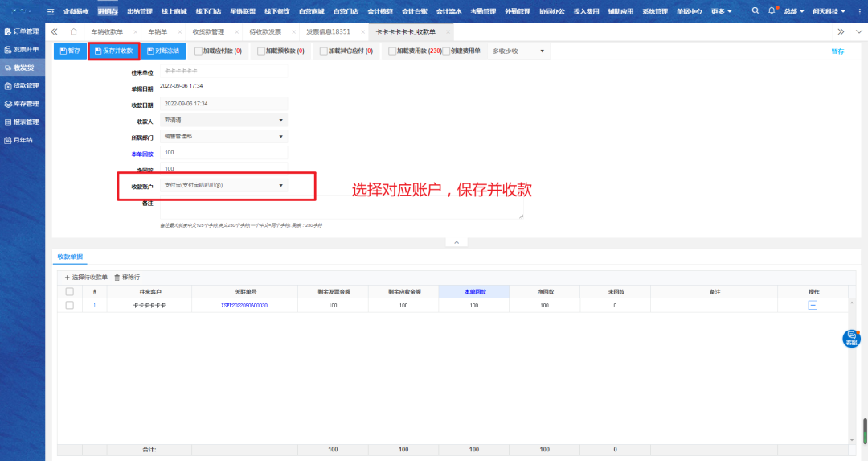Open the 收款账户 dropdown
This screenshot has height=461, width=868.
point(280,186)
